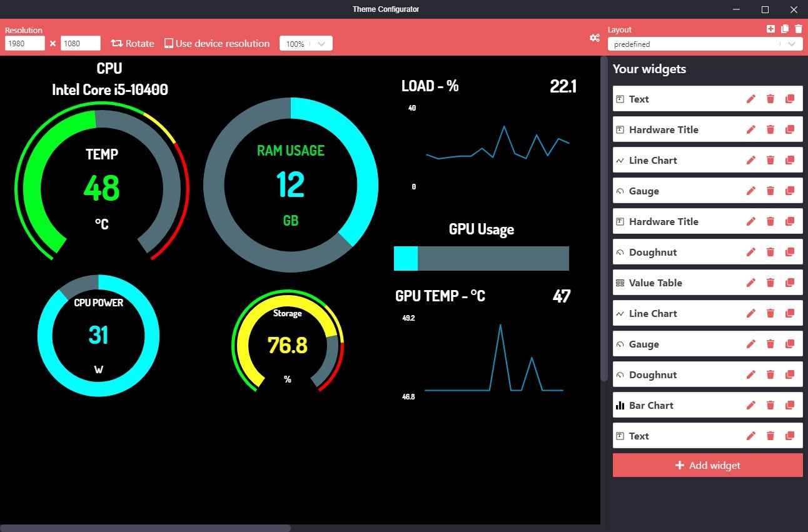Edit the Value Table widget's pencil icon
This screenshot has width=808, height=532.
pyautogui.click(x=750, y=282)
